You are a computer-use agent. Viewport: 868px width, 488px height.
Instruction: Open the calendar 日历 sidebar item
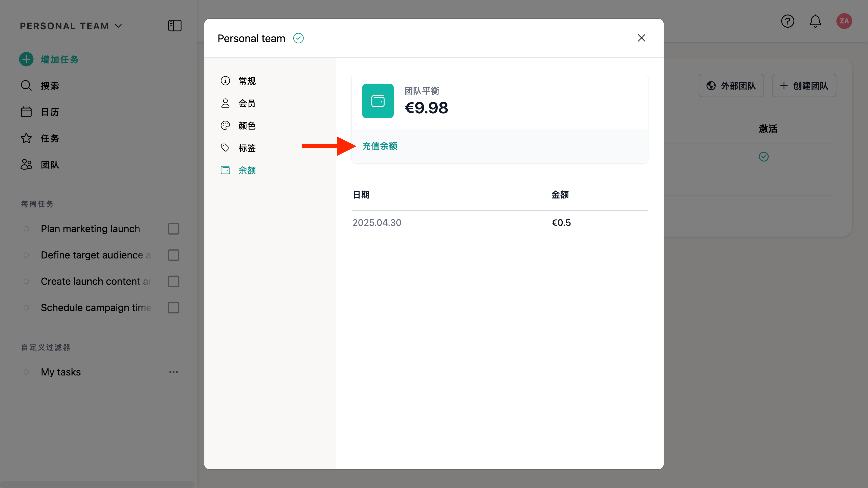(x=49, y=112)
